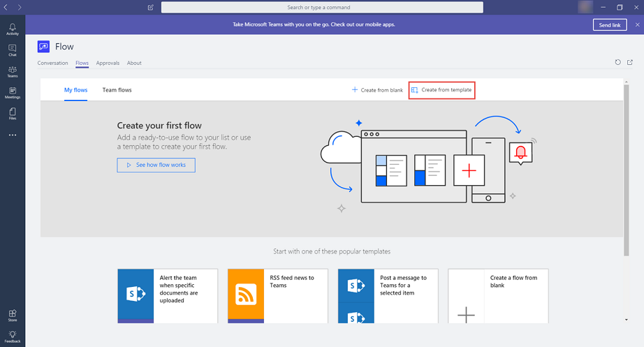Show more apps via ellipsis icon
This screenshot has height=347, width=644.
pos(13,135)
